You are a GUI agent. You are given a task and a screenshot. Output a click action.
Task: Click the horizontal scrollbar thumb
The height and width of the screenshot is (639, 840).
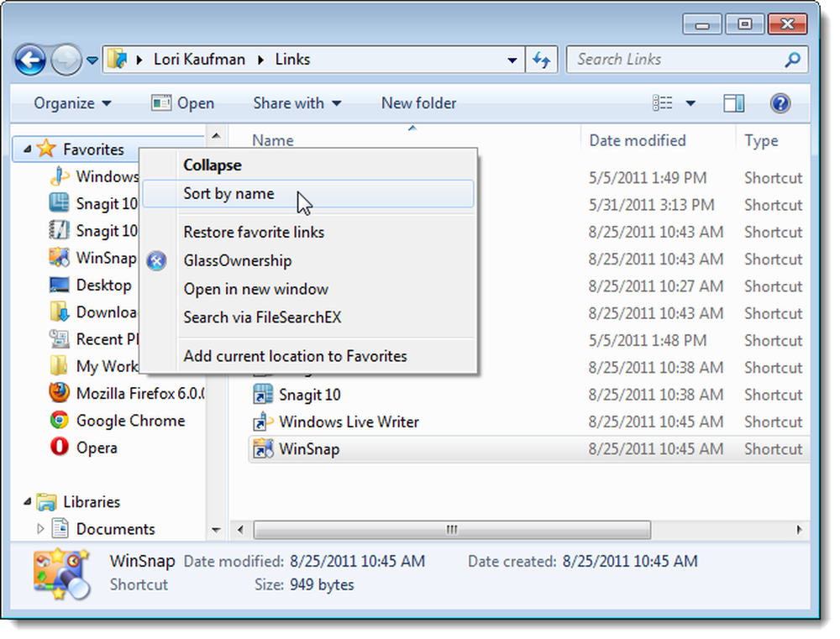click(452, 530)
